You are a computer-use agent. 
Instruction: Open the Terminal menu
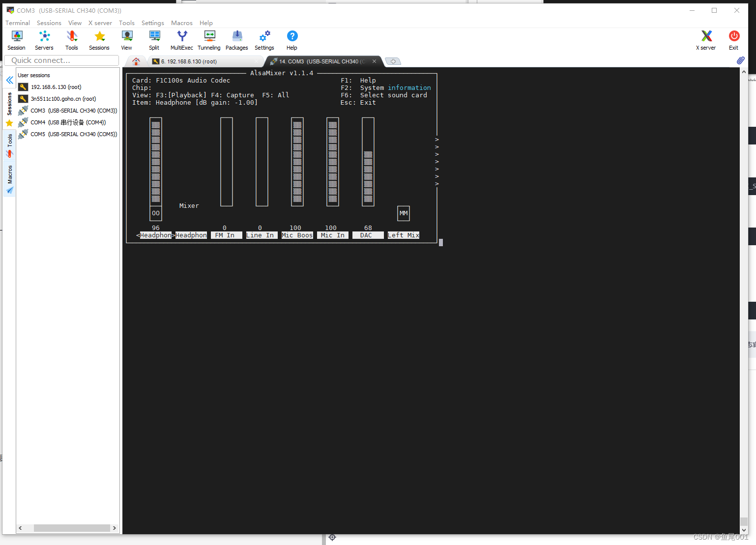[17, 23]
